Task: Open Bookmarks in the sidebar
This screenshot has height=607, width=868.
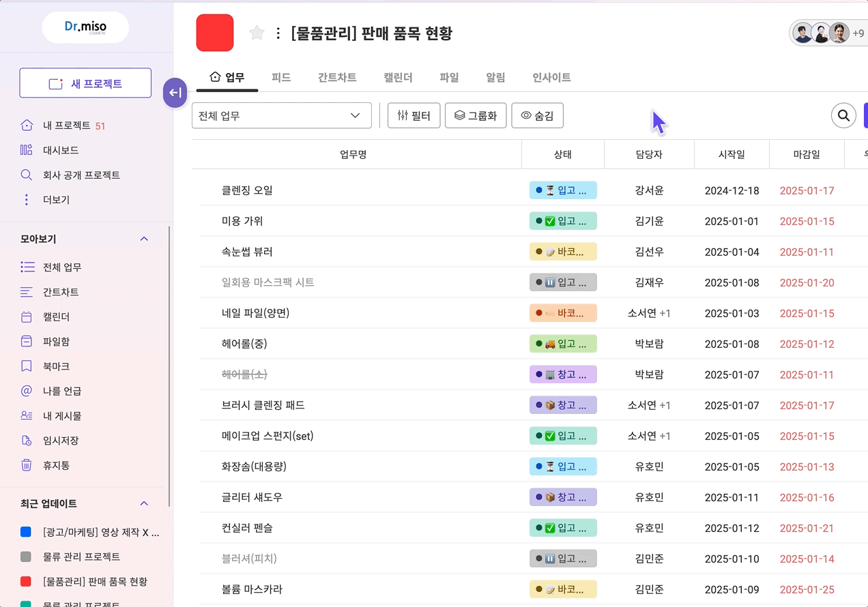Action: point(56,366)
